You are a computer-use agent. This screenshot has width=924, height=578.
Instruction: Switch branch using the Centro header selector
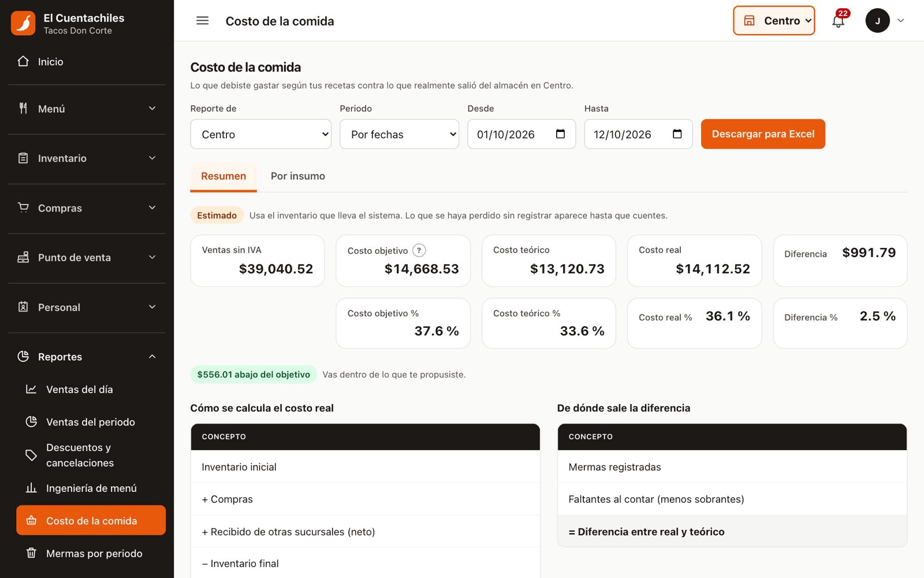774,21
